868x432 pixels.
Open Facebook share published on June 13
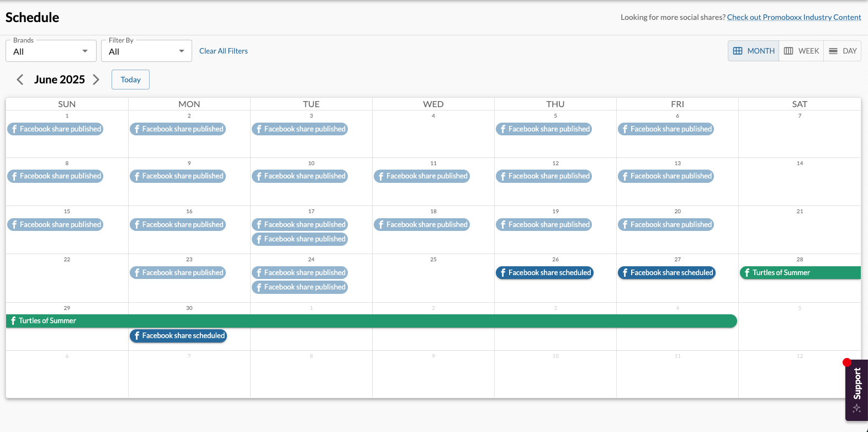[x=666, y=176]
